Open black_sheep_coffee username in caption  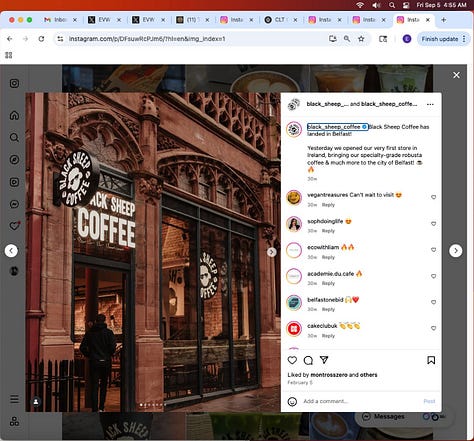[334, 127]
